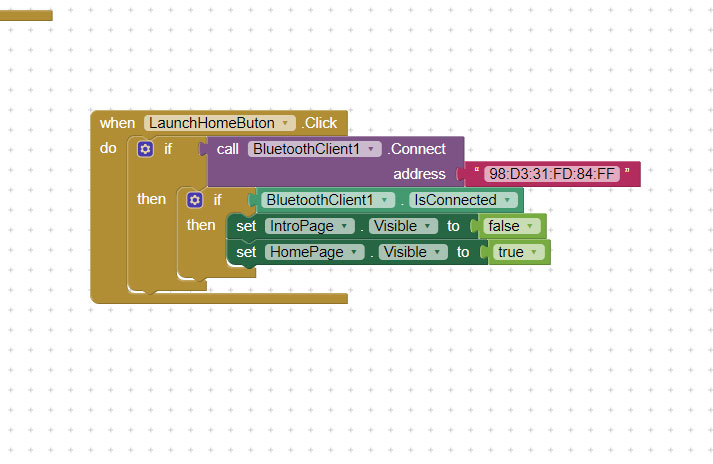Viewport: 713px width, 464px height.
Task: Open the BluetoothClient1 dropdown in the Connect call
Action: click(314, 149)
